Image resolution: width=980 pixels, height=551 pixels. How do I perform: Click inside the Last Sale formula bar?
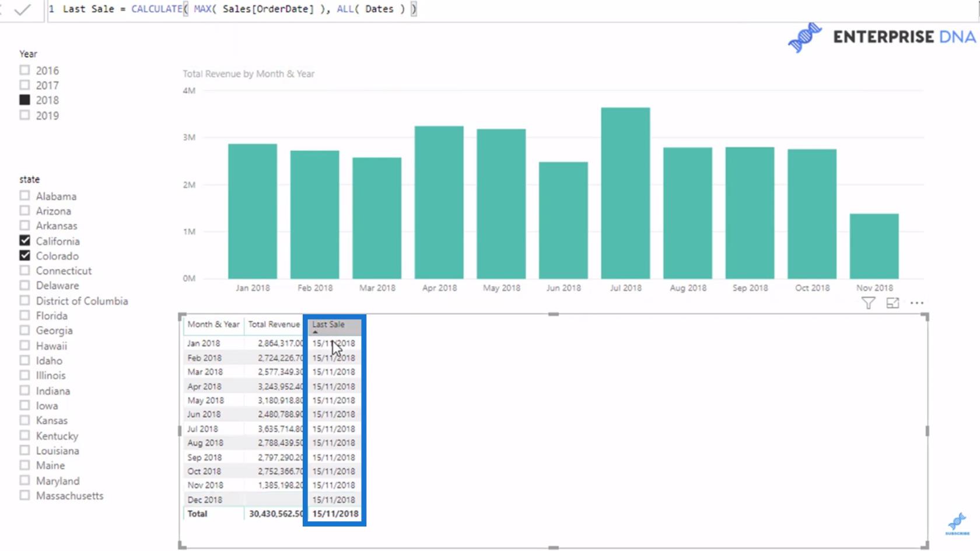click(513, 9)
